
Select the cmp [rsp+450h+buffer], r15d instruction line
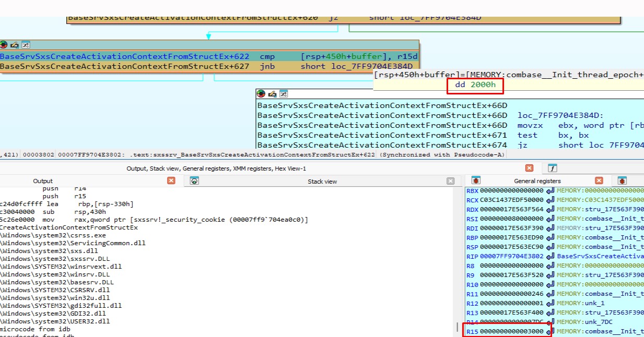[x=209, y=56]
